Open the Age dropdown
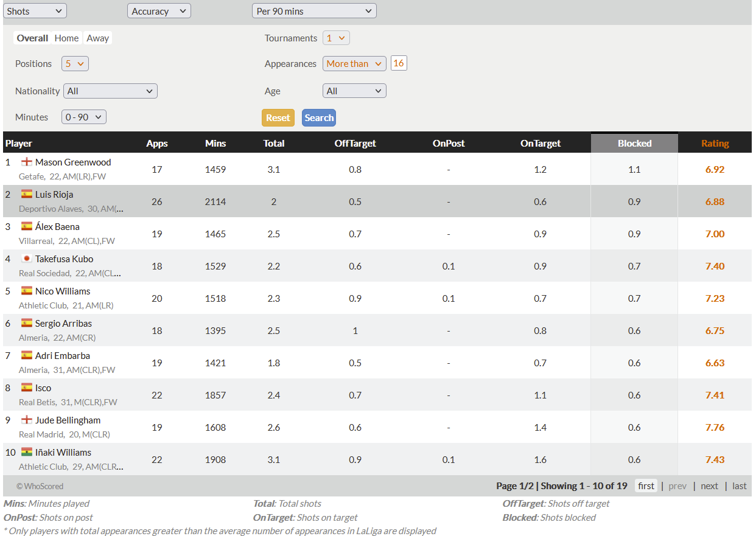The height and width of the screenshot is (536, 756). click(x=354, y=91)
